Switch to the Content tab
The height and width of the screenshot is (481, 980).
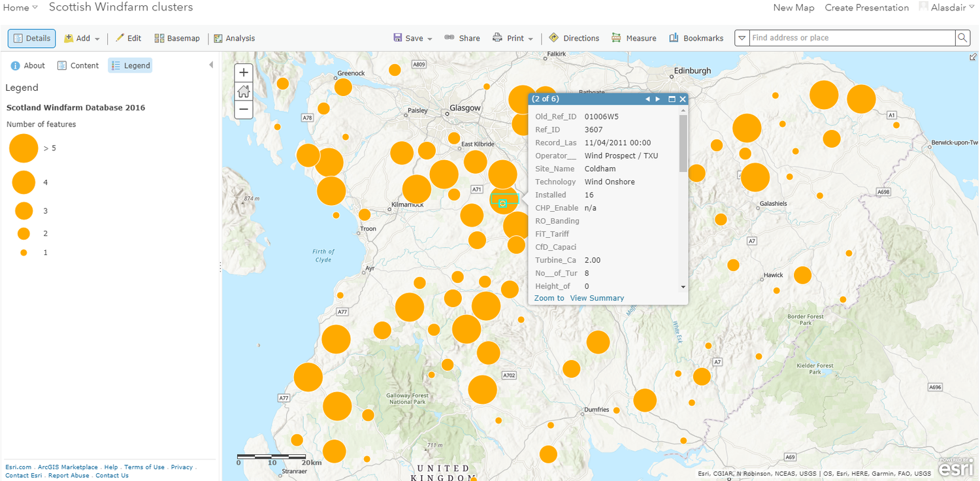(x=78, y=65)
